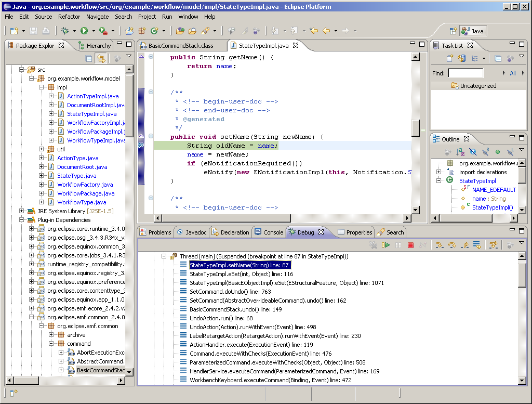Open the Refactor menu

click(x=69, y=17)
